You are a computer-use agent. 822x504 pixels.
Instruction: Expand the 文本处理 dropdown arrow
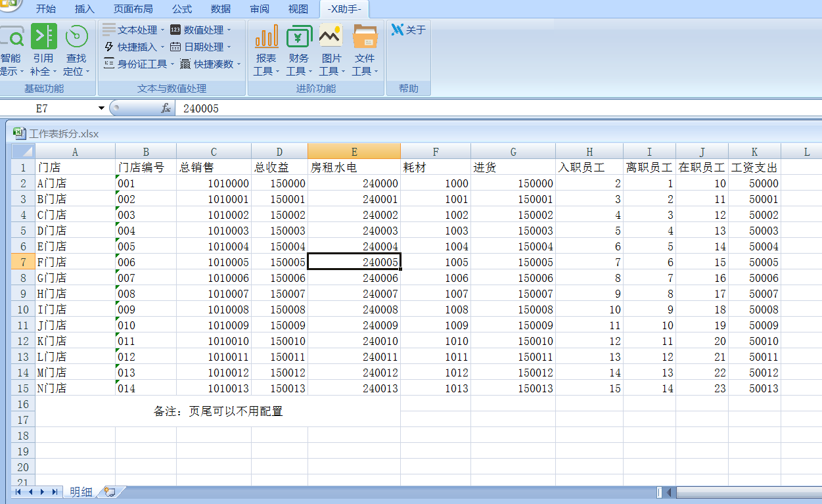[162, 30]
